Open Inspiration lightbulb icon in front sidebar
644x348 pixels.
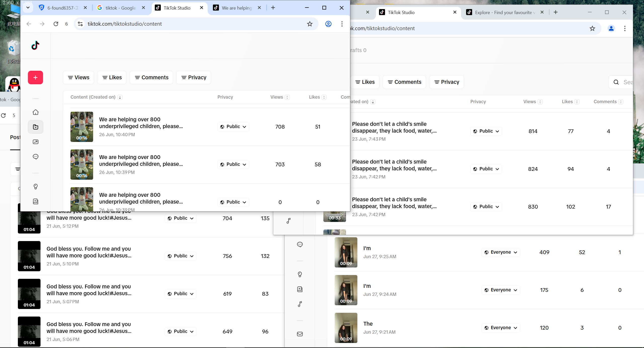point(35,186)
